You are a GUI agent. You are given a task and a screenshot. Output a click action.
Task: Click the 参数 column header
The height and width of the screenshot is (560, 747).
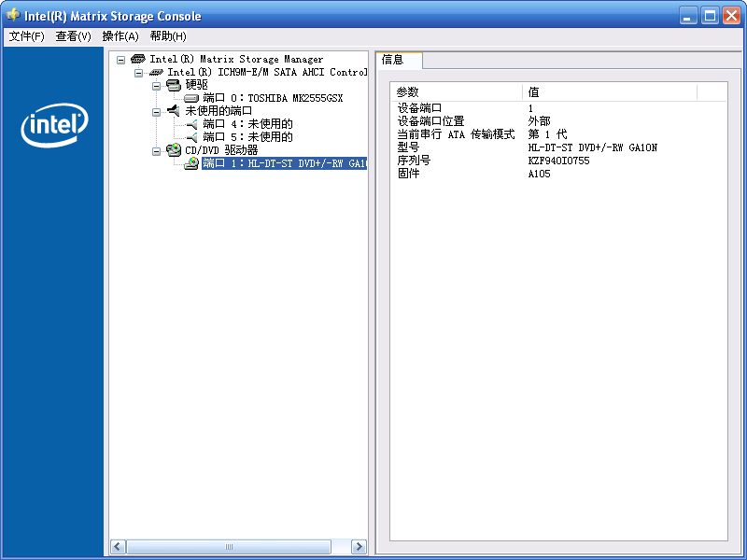(457, 91)
